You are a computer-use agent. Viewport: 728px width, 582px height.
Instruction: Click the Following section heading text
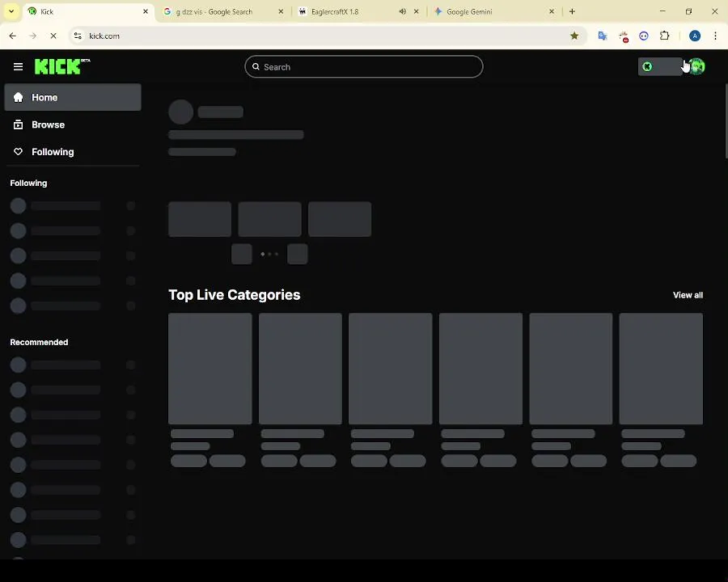28,183
